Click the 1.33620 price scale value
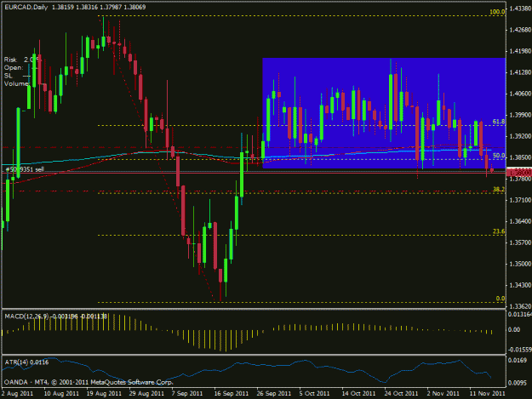Viewport: 532px width, 399px height. 520,306
